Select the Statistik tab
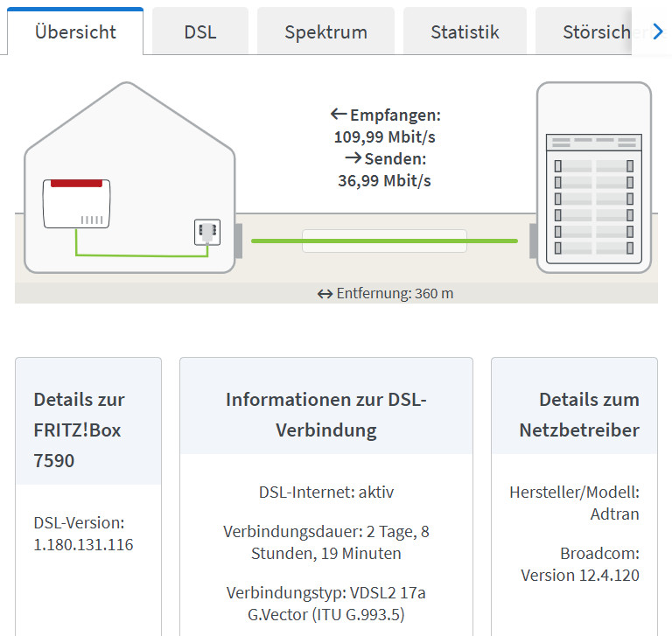Screen dimensions: 672x636 [x=465, y=32]
